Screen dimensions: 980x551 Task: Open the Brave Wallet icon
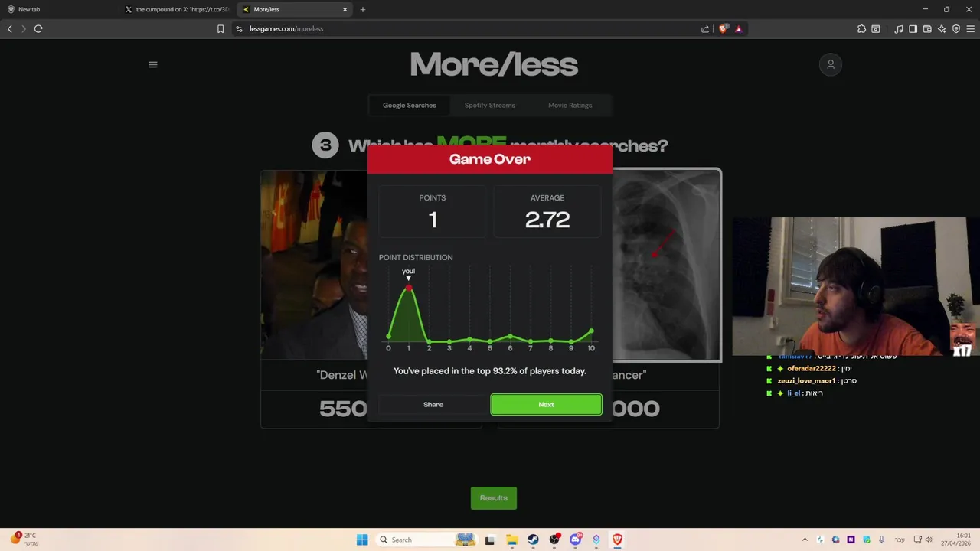click(x=927, y=28)
